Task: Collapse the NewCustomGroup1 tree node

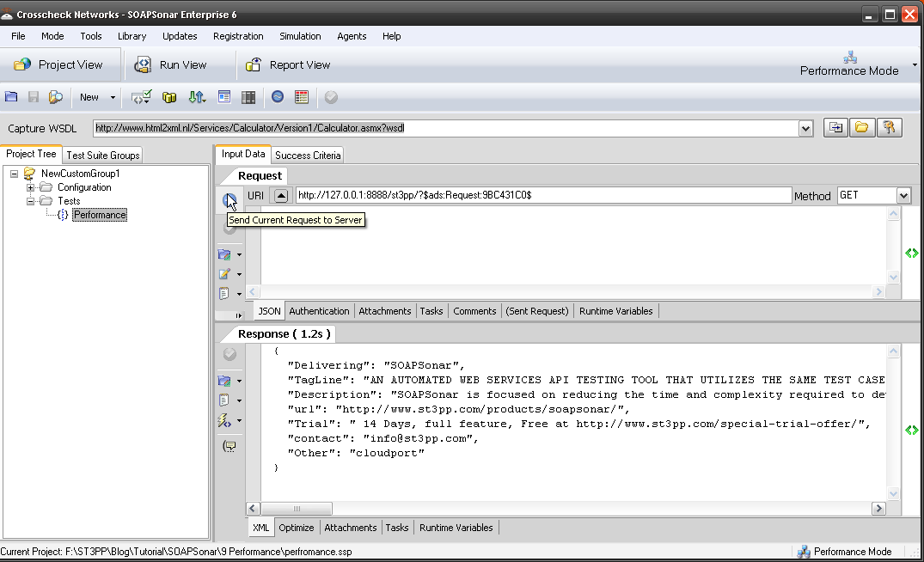Action: [x=14, y=174]
